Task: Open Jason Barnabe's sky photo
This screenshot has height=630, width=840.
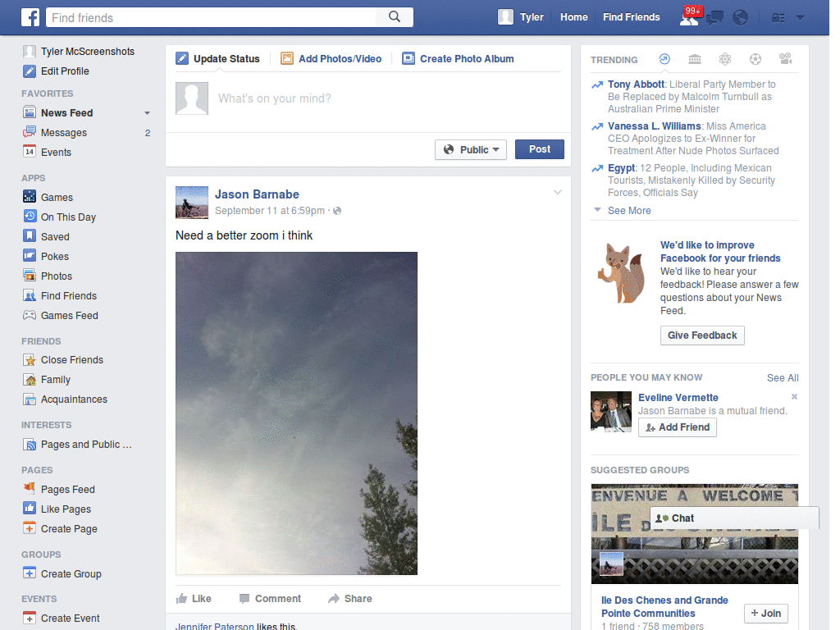Action: tap(296, 413)
